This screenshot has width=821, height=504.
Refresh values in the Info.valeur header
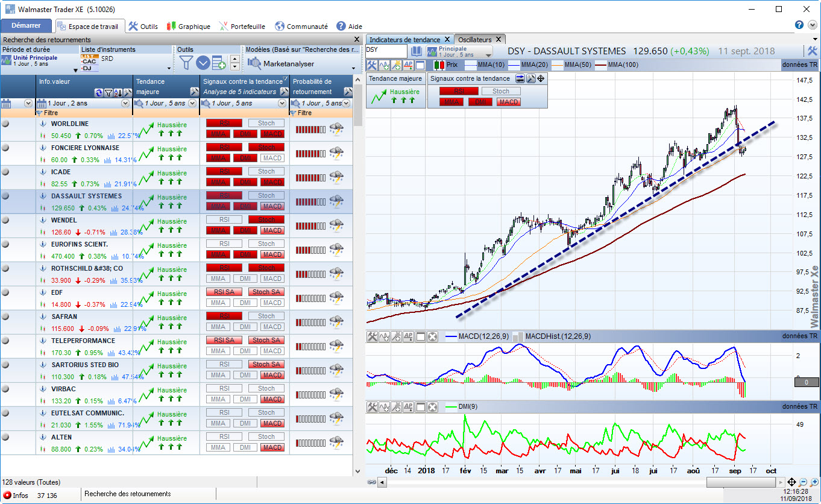99,92
